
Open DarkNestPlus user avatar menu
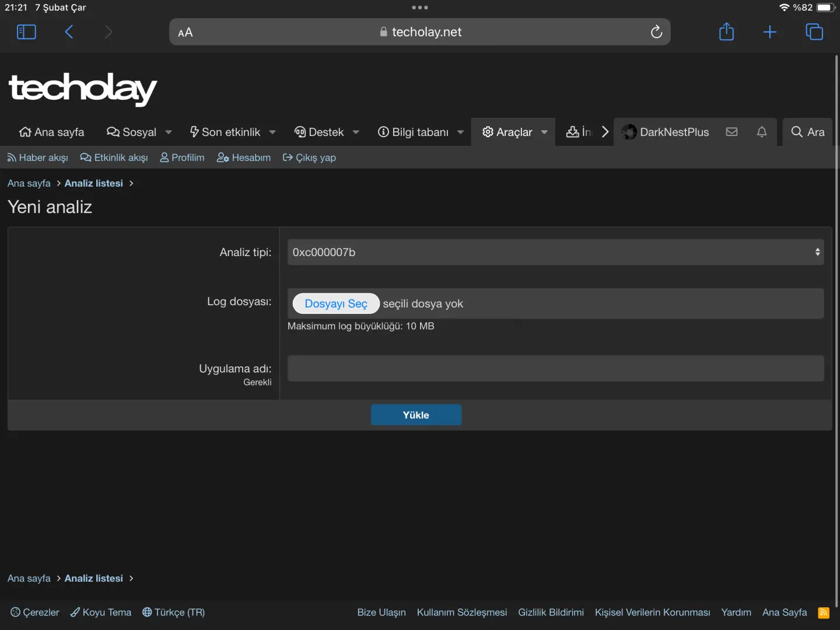point(666,132)
